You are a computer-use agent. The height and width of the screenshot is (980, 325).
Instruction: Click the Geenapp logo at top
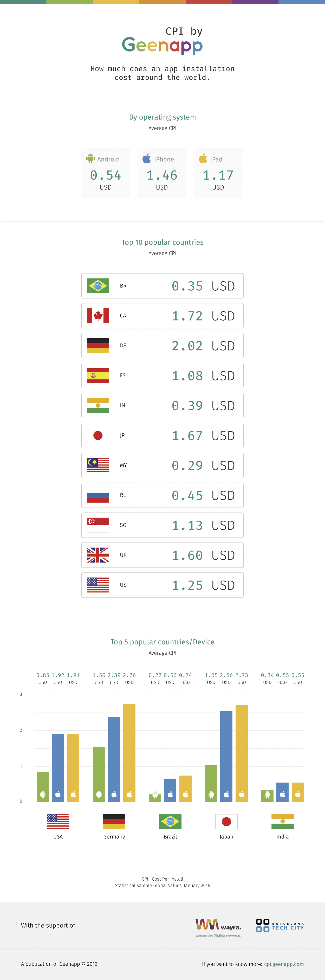click(x=162, y=45)
